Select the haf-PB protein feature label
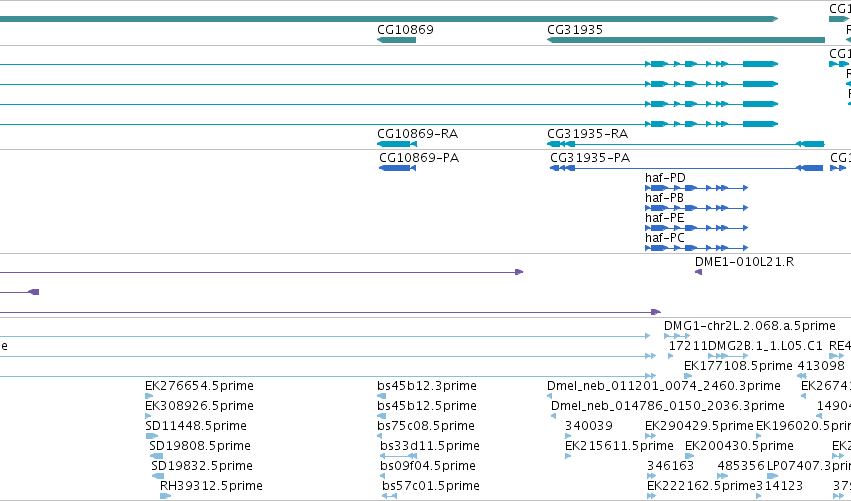The image size is (851, 501). coord(664,198)
